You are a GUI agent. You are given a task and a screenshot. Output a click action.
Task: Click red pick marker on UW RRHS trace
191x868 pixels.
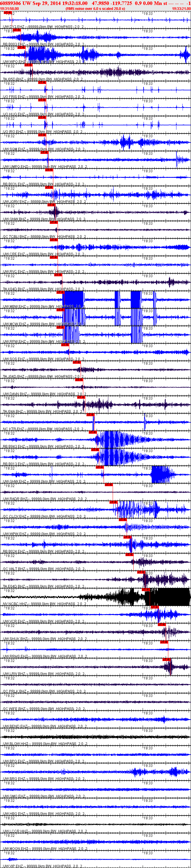tap(164, 642)
